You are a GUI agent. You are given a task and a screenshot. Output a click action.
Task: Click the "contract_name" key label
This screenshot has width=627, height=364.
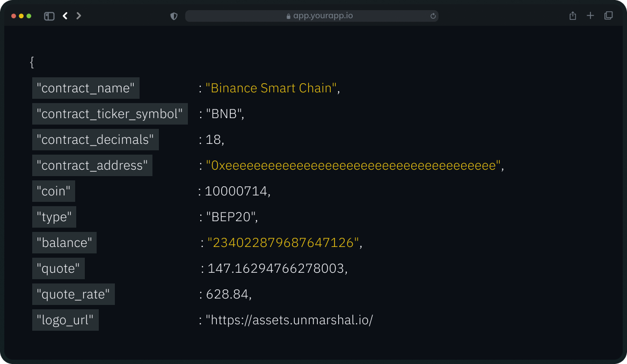86,88
